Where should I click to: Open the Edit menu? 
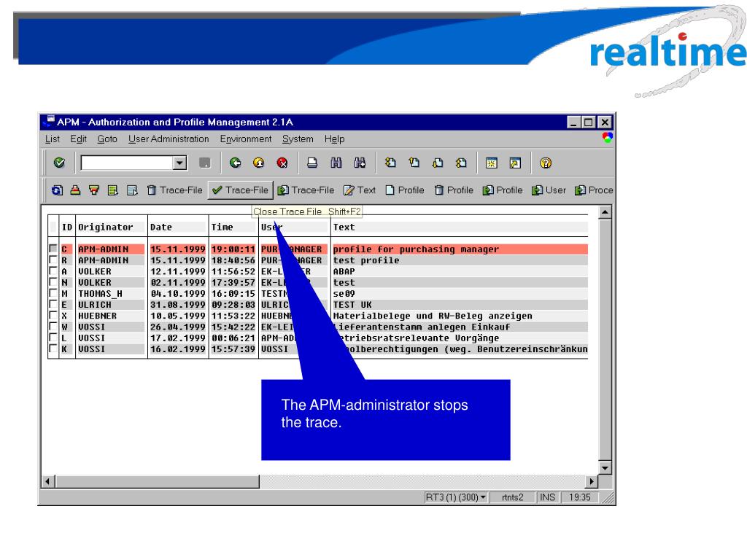click(x=78, y=139)
